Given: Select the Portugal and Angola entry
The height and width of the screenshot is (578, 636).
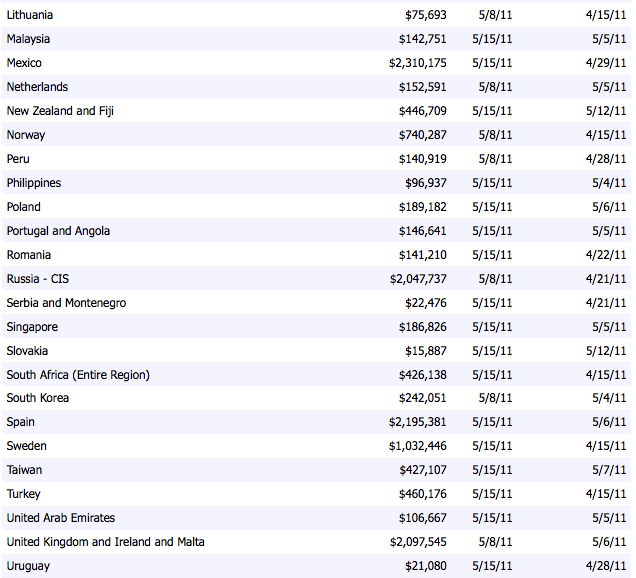Looking at the screenshot, I should pos(58,231).
